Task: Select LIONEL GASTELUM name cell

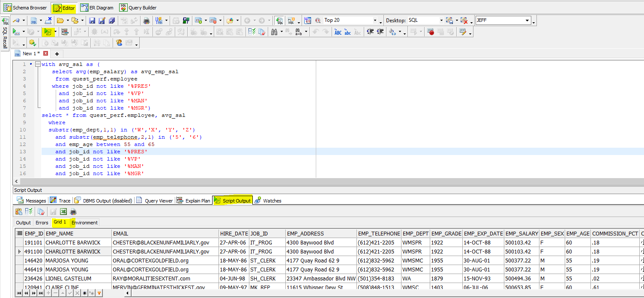Action: [78, 279]
